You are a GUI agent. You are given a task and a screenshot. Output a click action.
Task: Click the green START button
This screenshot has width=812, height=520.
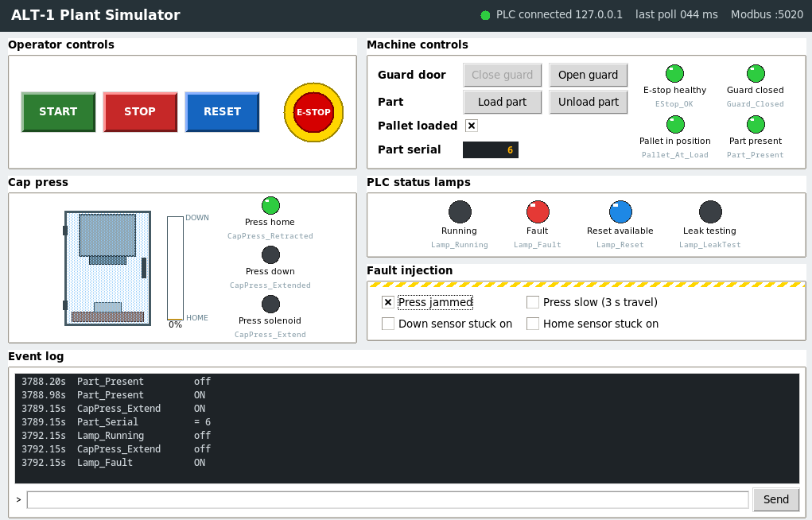59,112
